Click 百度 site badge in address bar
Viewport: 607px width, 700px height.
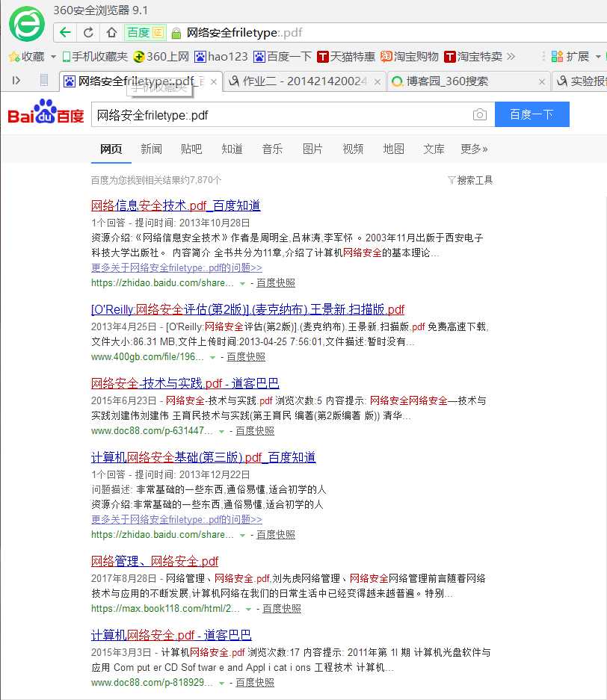pos(145,33)
